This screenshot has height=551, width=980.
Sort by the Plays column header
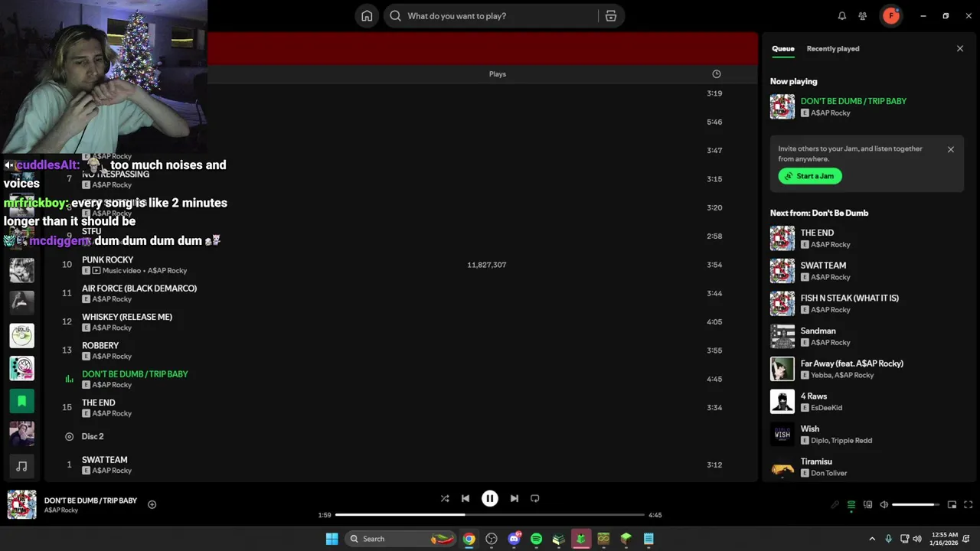coord(498,74)
